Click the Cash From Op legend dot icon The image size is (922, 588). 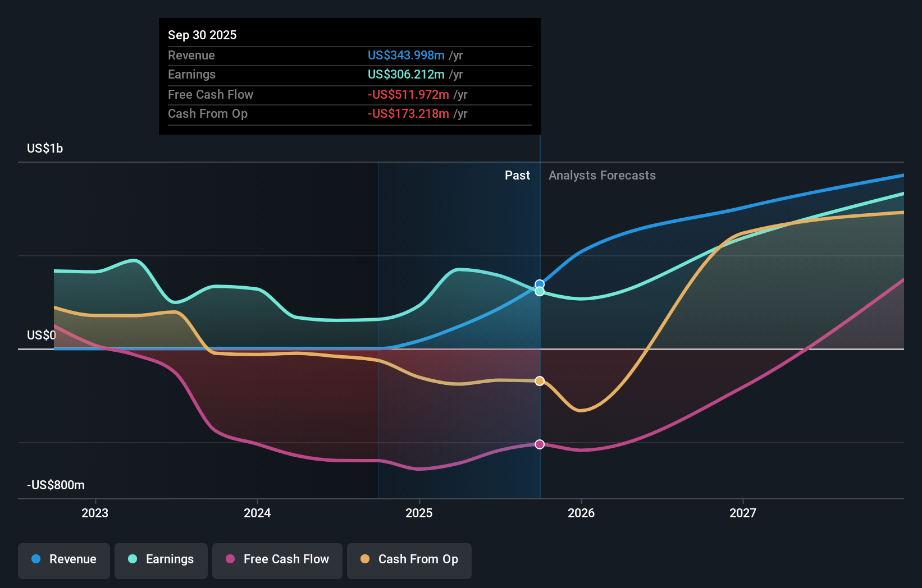366,559
